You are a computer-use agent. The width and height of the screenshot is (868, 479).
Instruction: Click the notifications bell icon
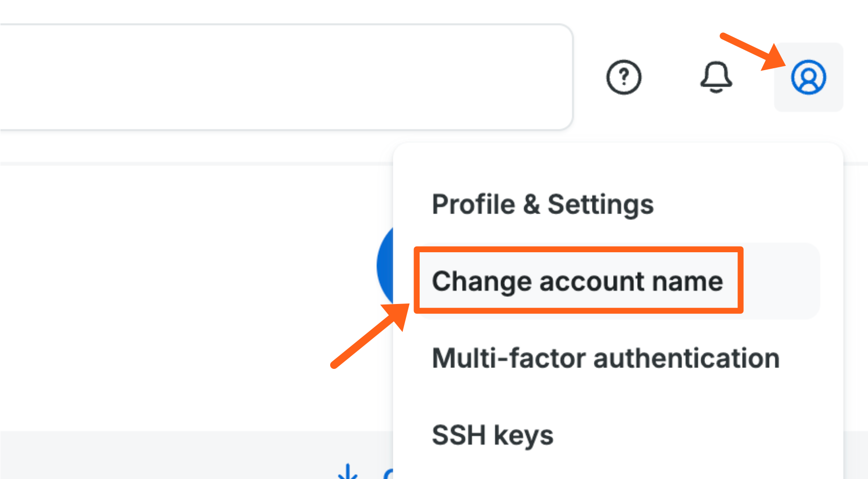click(716, 78)
